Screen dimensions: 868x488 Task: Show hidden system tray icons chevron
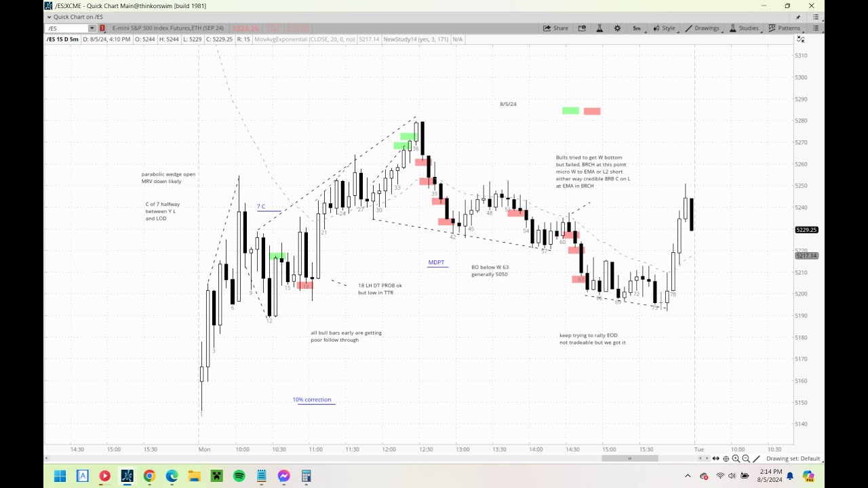(688, 476)
